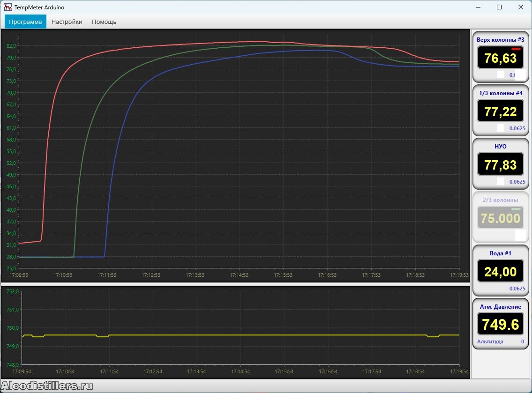
Task: Toggle checkbox under НУО reading
Action: click(501, 181)
